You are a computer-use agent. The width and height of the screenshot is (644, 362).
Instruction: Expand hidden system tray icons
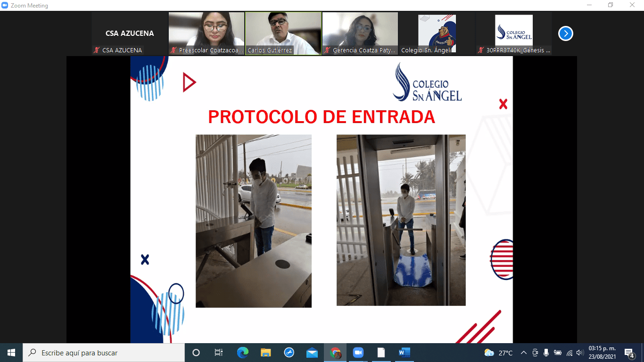523,353
